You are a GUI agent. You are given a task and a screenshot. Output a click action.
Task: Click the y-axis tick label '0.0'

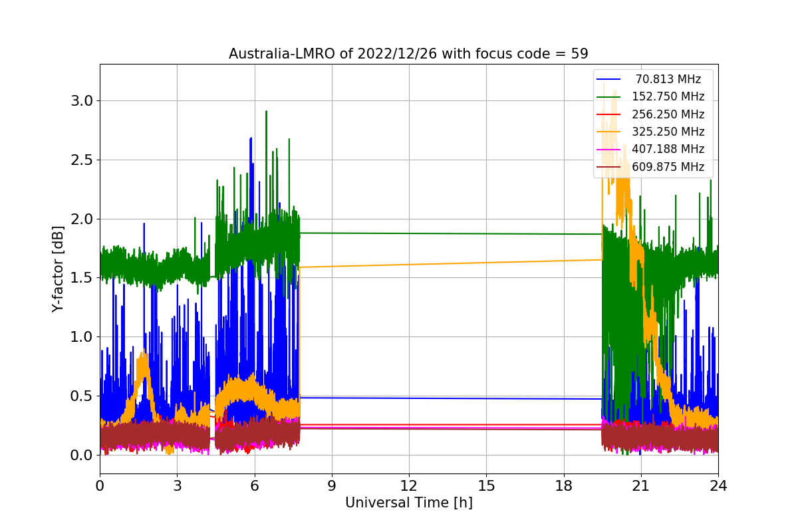(x=82, y=455)
